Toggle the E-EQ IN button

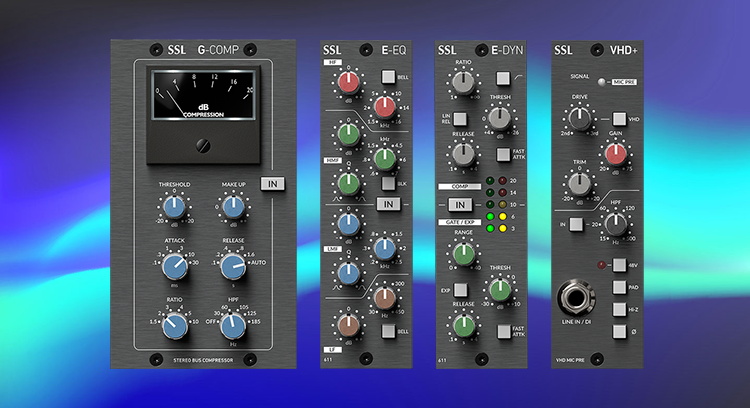click(388, 204)
